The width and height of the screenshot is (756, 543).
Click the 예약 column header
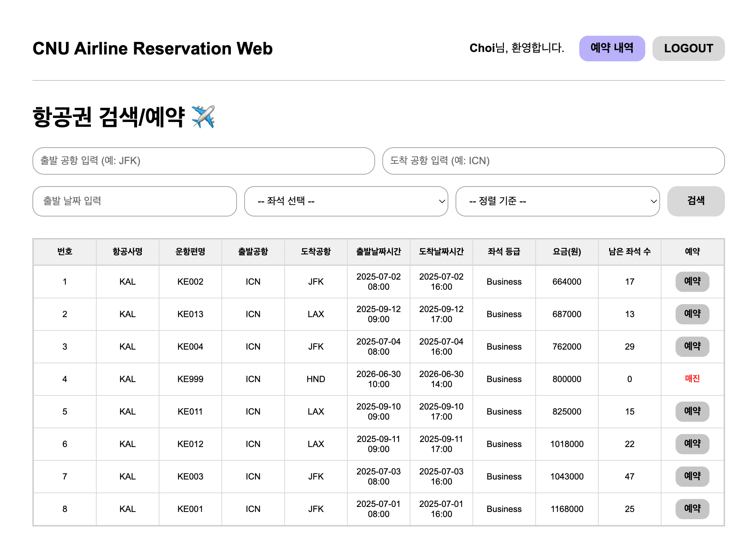point(693,251)
